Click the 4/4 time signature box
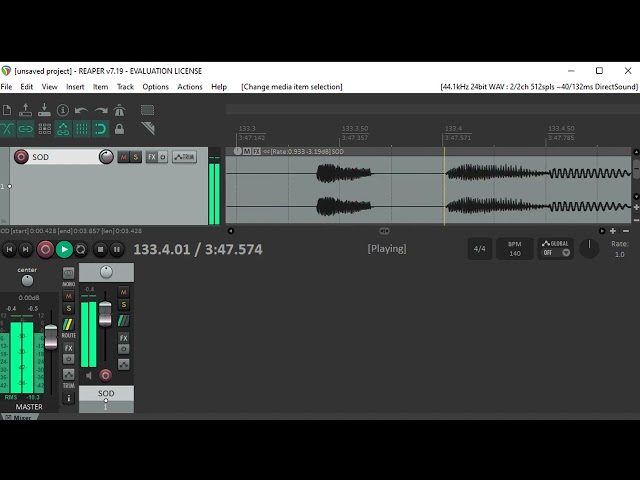Screen dimensions: 640x480 [480, 249]
